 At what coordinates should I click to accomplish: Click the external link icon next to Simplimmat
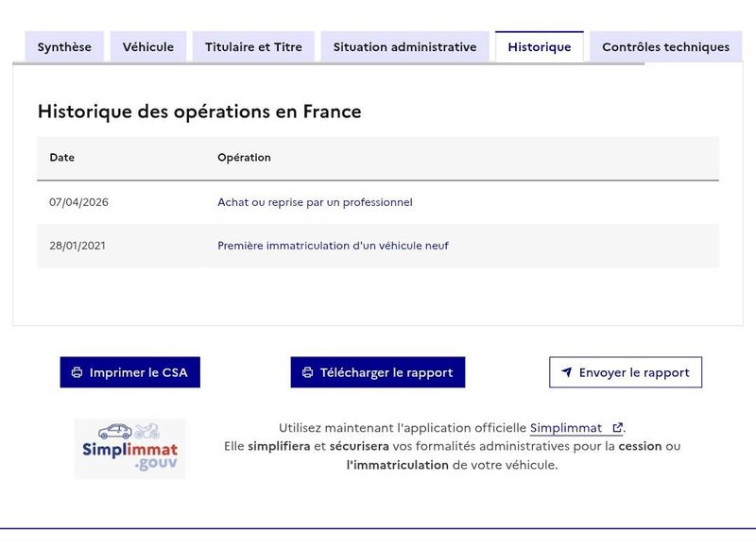point(617,427)
